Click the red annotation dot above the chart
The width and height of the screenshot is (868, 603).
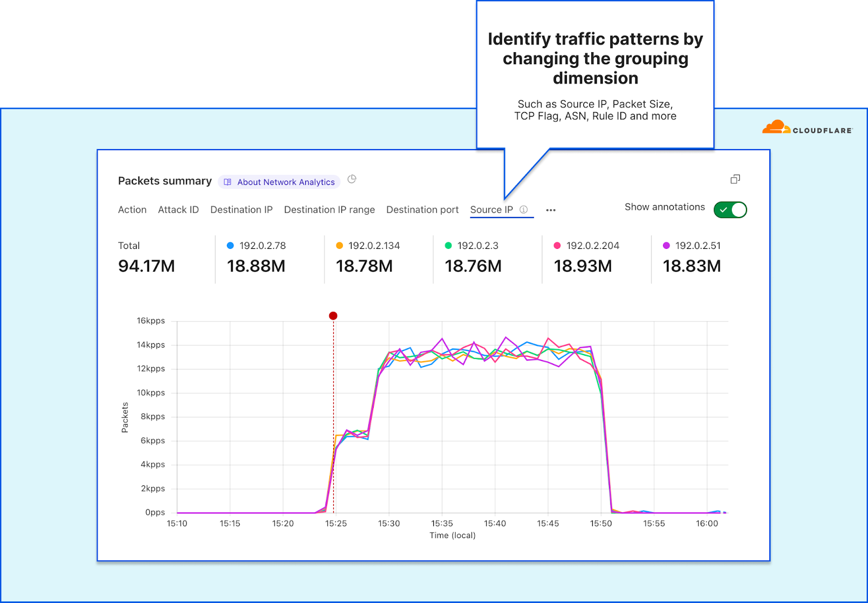coord(333,316)
